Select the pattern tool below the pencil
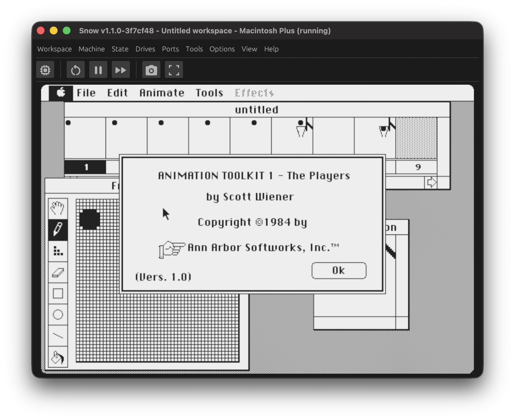 (x=58, y=251)
